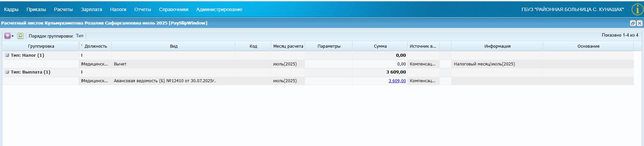
Task: Sort by Код column header
Action: [x=253, y=46]
